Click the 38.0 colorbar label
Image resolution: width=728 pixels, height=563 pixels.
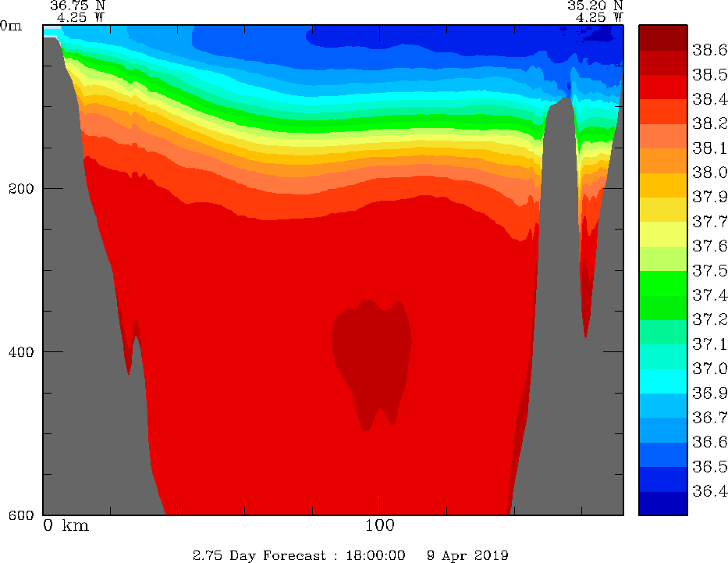pyautogui.click(x=709, y=173)
